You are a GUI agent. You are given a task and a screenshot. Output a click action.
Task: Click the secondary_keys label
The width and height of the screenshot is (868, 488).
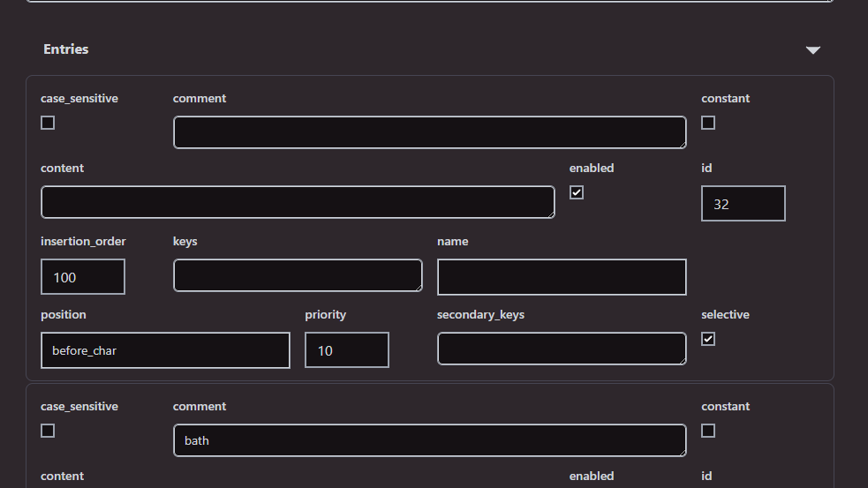(480, 315)
